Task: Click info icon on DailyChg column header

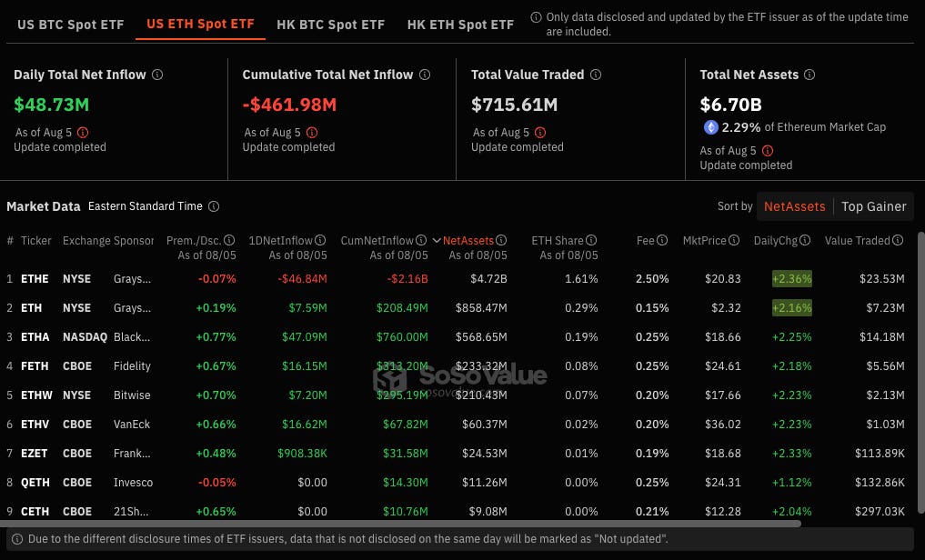Action: coord(805,241)
